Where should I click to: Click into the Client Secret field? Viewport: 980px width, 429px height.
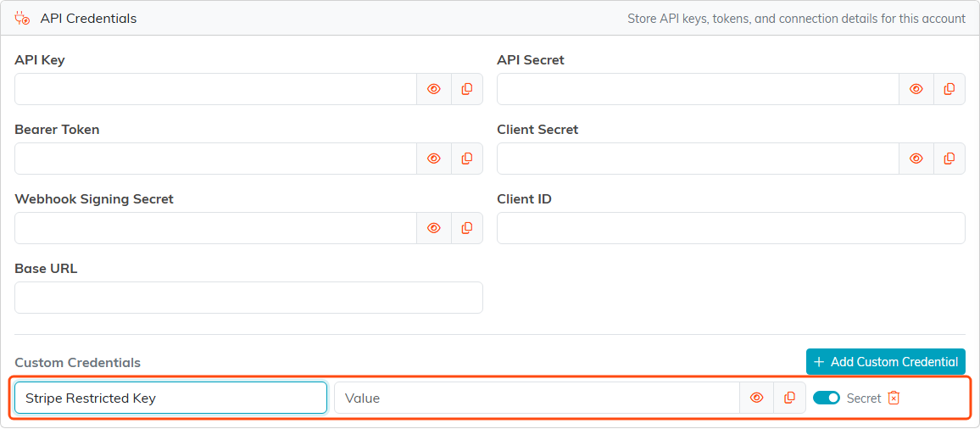(x=699, y=159)
